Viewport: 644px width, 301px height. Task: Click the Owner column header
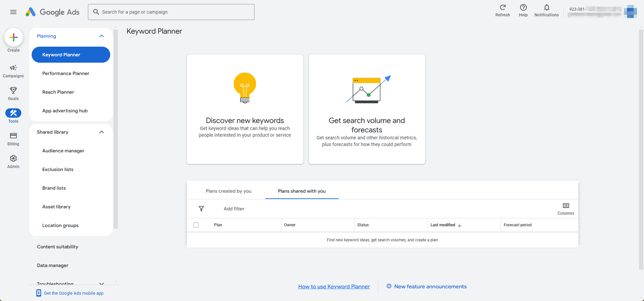coord(290,225)
